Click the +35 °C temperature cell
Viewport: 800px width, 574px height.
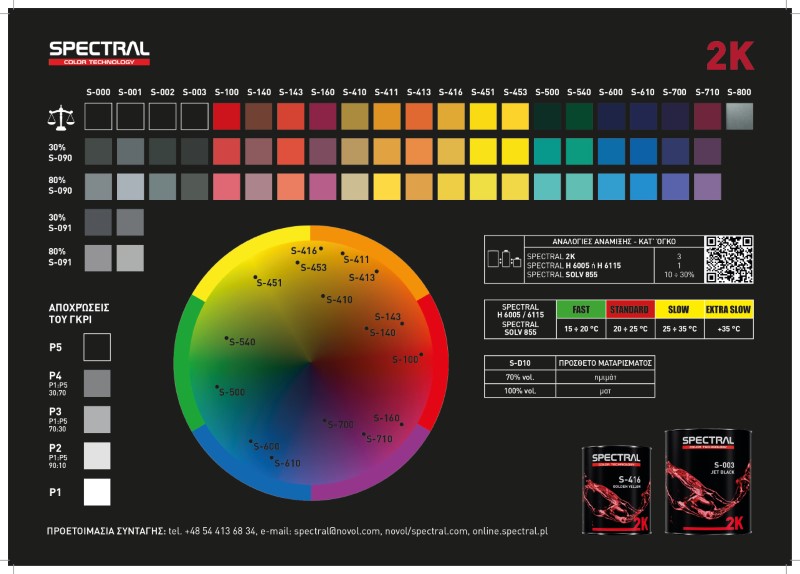729,329
